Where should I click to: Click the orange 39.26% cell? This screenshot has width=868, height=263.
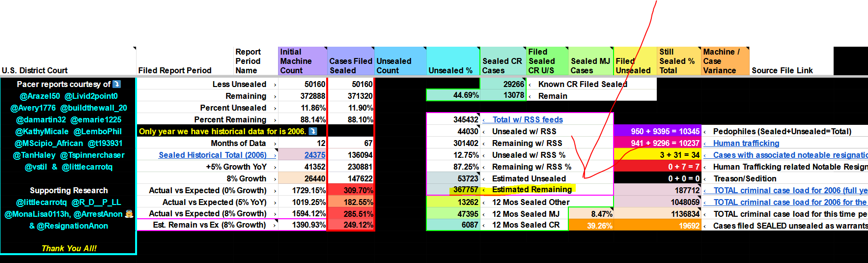tap(591, 226)
